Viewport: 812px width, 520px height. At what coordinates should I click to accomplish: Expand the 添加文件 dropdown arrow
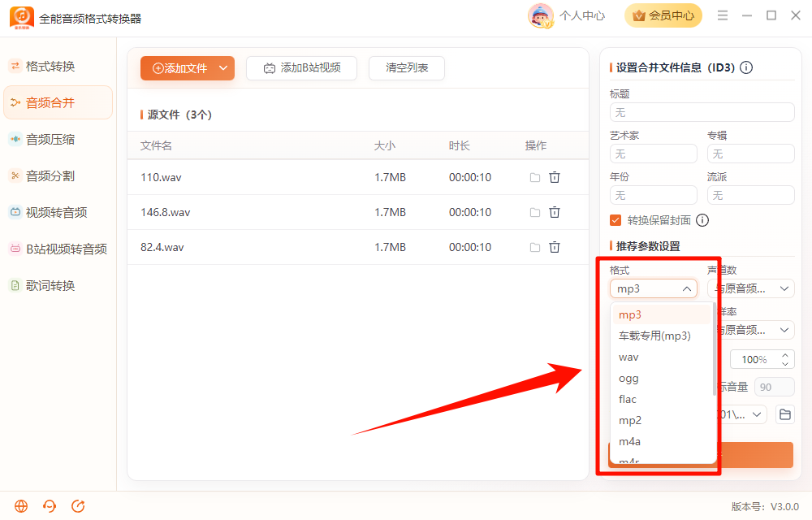point(223,68)
